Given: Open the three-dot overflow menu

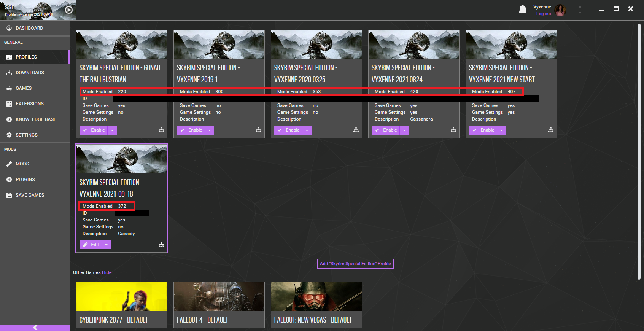Looking at the screenshot, I should pos(580,10).
